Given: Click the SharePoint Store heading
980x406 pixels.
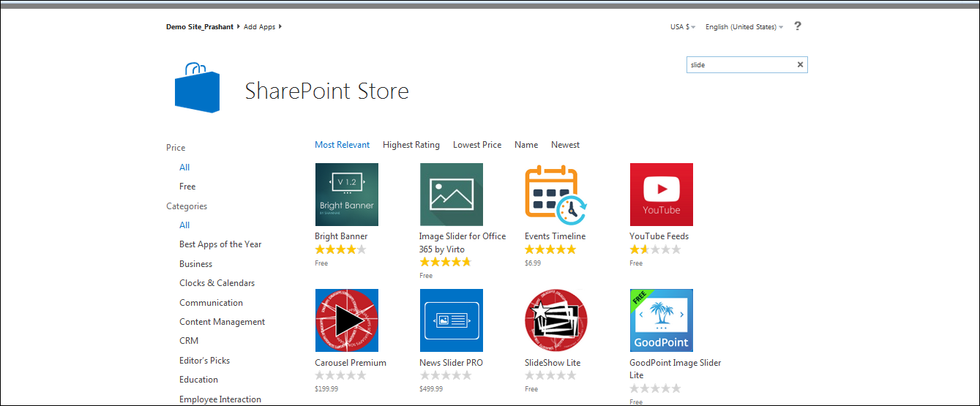Looking at the screenshot, I should click(x=327, y=91).
